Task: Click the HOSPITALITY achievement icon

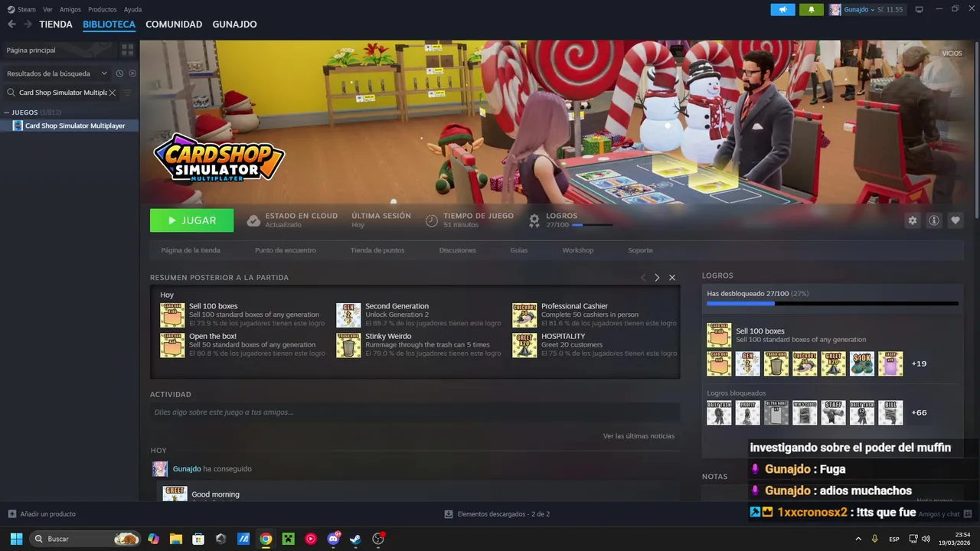Action: click(x=524, y=345)
